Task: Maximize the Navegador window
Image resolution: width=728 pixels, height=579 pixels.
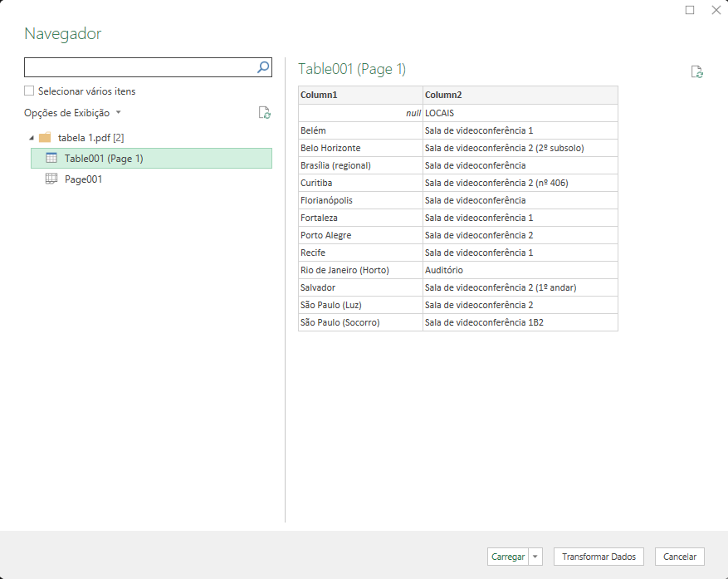Action: (690, 10)
